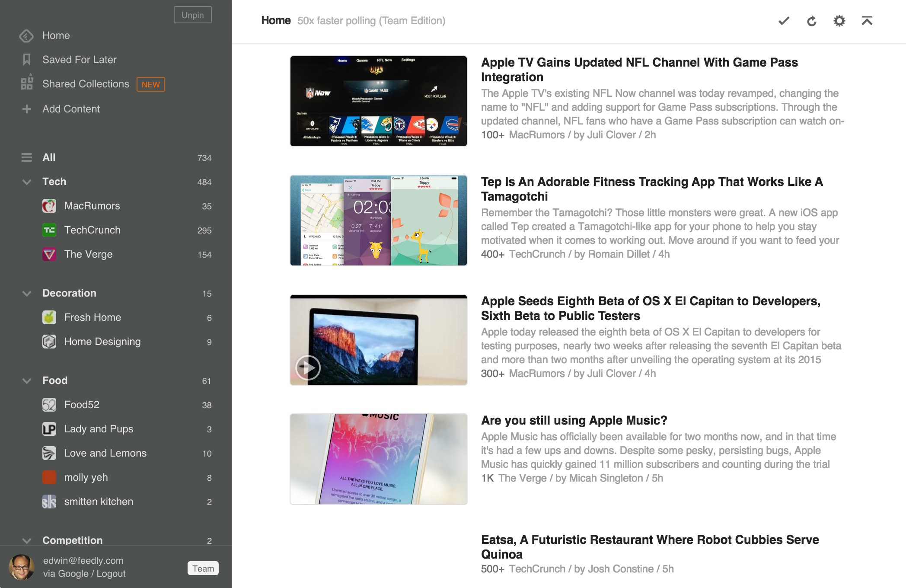
Task: Expand the Competition category expander
Action: click(26, 540)
